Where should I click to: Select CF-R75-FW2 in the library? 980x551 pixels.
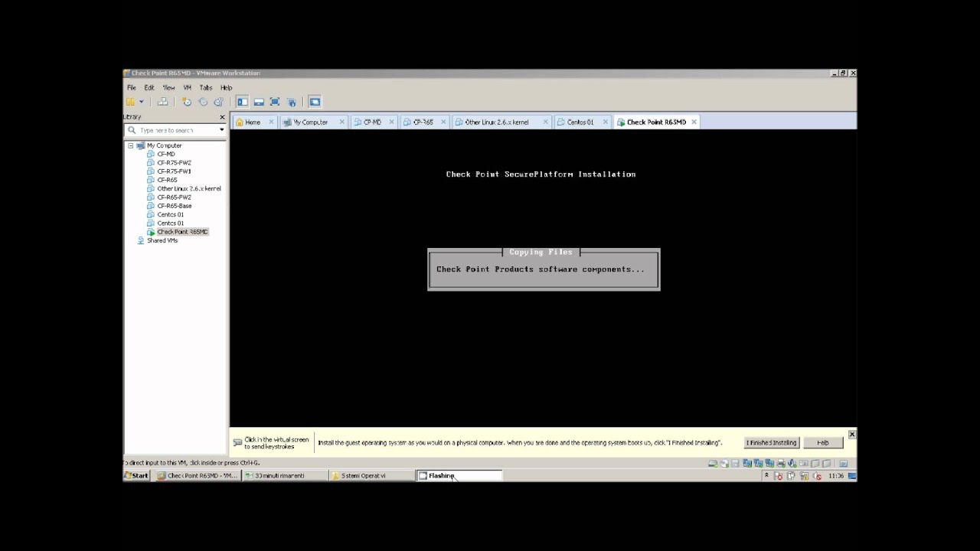pyautogui.click(x=174, y=163)
